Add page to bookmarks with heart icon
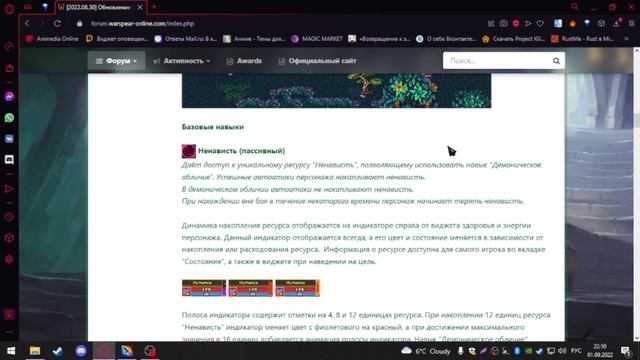This screenshot has width=640, height=360. coord(540,24)
